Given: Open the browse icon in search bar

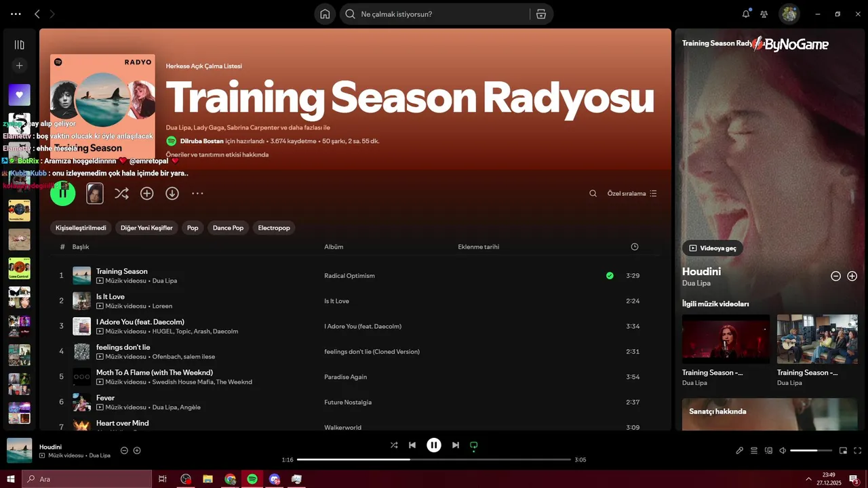Looking at the screenshot, I should tap(541, 14).
